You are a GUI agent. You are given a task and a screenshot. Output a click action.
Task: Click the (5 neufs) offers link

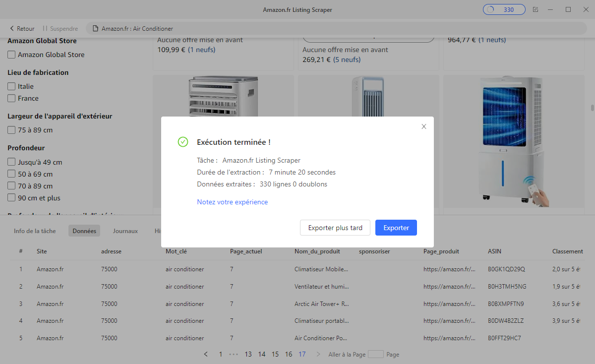tap(347, 60)
